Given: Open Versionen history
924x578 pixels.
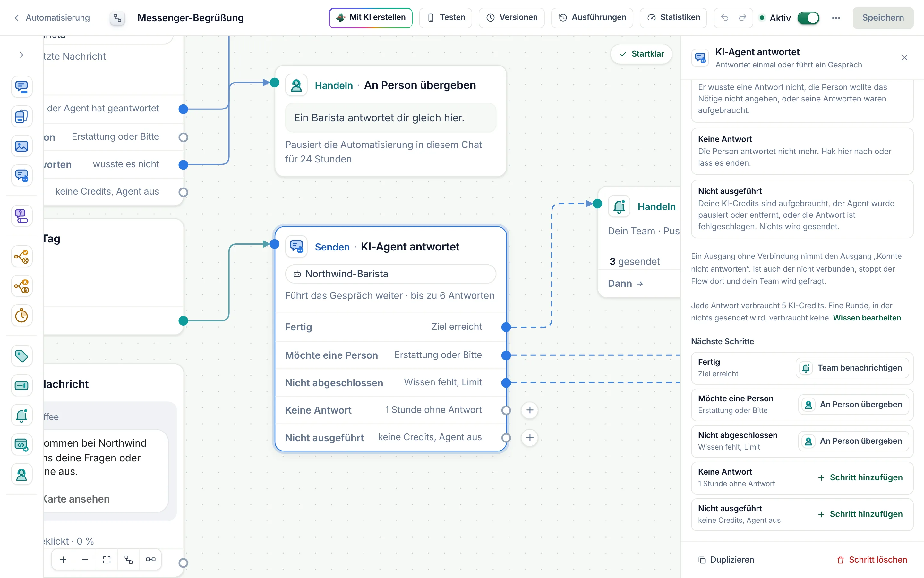Looking at the screenshot, I should tap(512, 18).
